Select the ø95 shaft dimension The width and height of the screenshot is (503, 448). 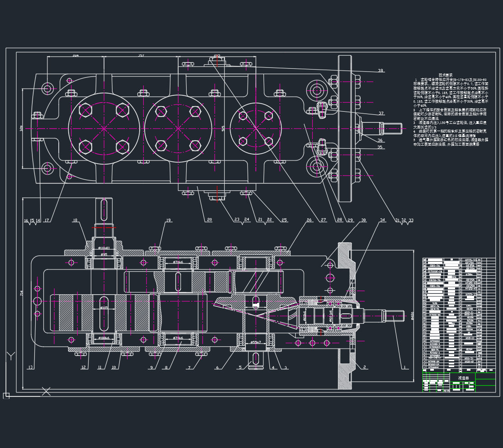click(x=103, y=255)
